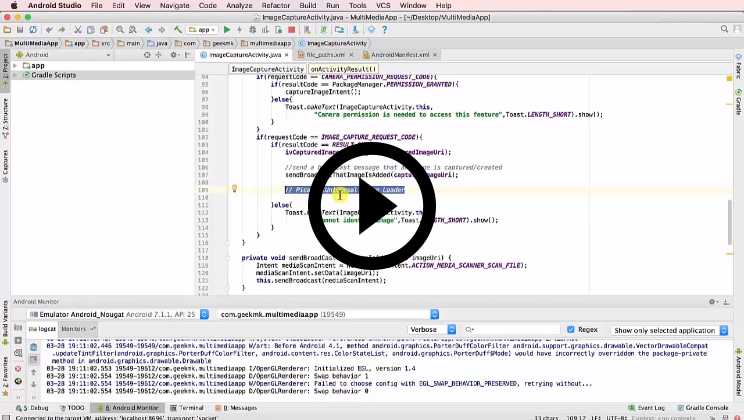Screen dimensions: 744x420
Task: Click MultiMediaApp breadcrumb in navigation bar
Action: (x=32, y=43)
